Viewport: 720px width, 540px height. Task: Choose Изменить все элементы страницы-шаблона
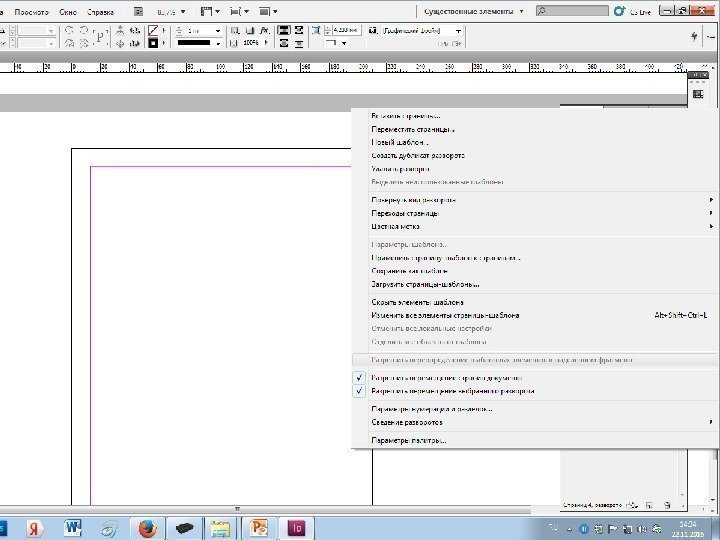534,315
